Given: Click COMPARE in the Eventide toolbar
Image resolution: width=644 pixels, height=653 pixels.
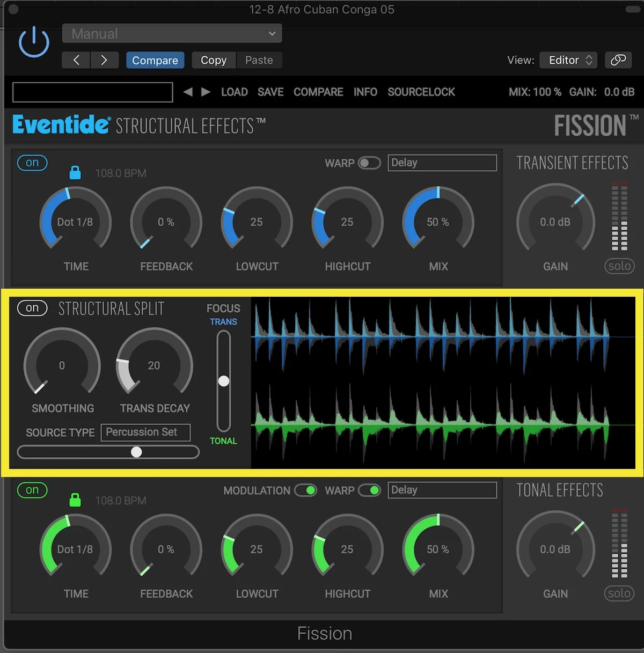Looking at the screenshot, I should [x=318, y=92].
